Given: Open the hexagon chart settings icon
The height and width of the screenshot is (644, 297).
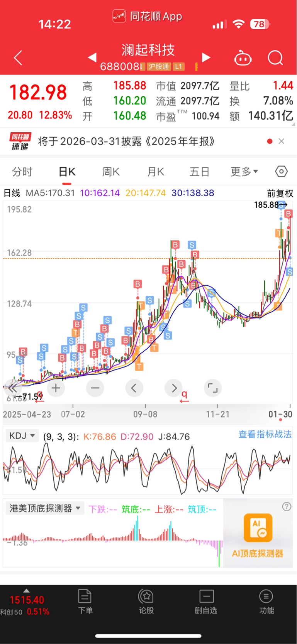Looking at the screenshot, I should click(281, 171).
